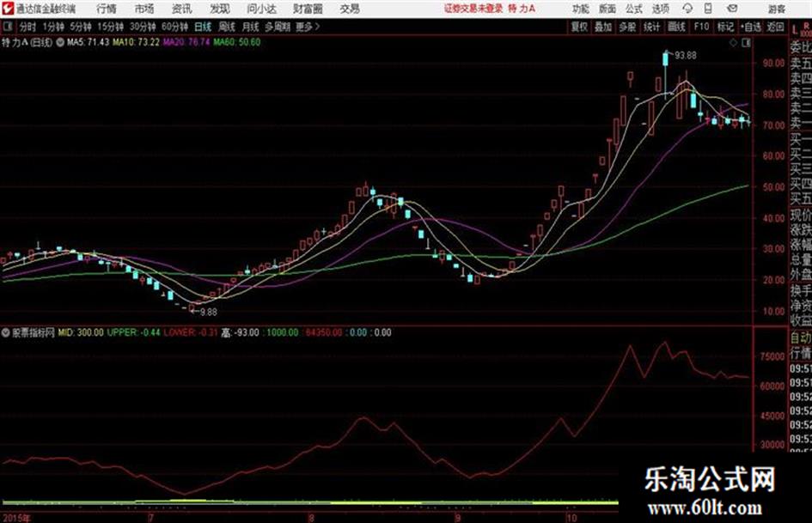Screen dimensions: 812x523
Task: Click the 统计 statistics button
Action: coord(652,27)
